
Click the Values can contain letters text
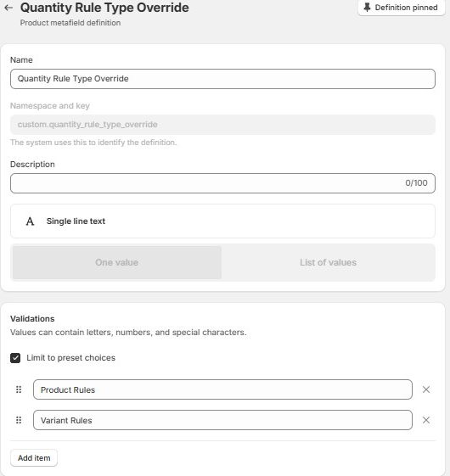[128, 333]
